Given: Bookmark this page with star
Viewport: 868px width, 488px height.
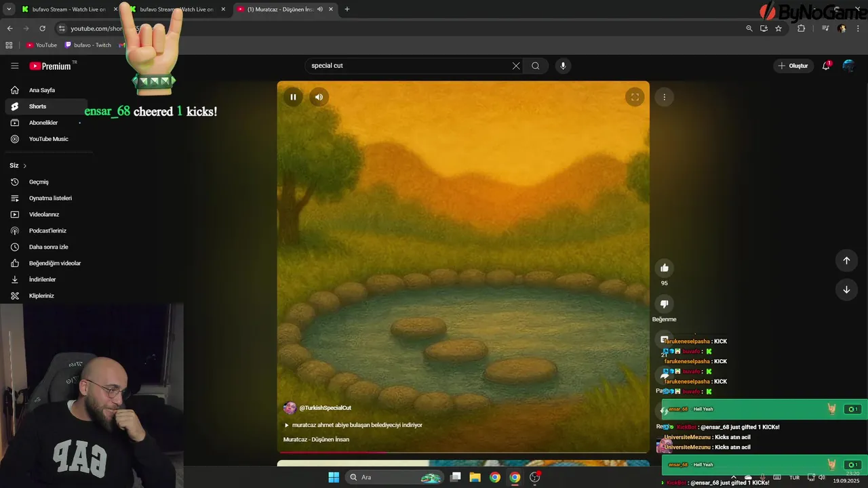Looking at the screenshot, I should point(778,28).
